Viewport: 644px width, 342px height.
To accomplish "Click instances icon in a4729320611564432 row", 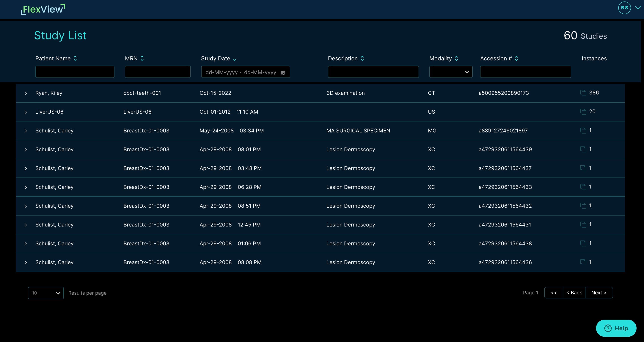I will pyautogui.click(x=583, y=206).
